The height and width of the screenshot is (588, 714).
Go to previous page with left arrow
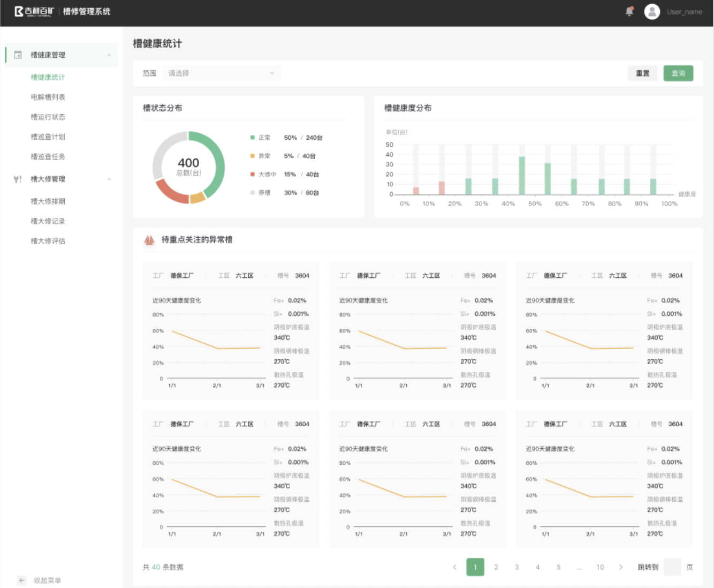pyautogui.click(x=454, y=567)
